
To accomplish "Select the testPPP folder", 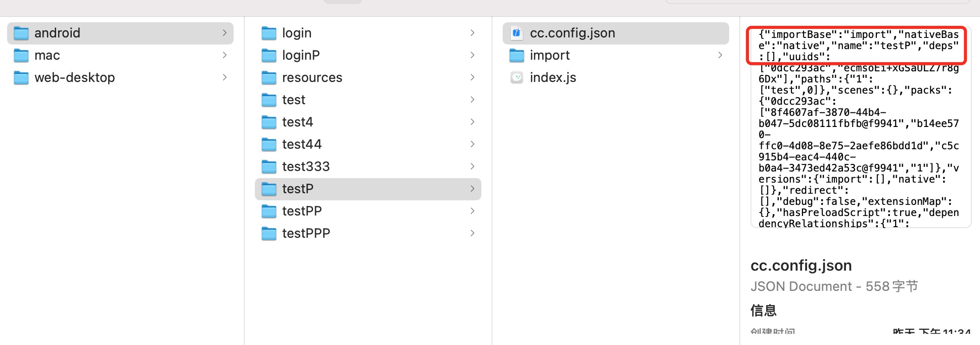I will tap(306, 233).
